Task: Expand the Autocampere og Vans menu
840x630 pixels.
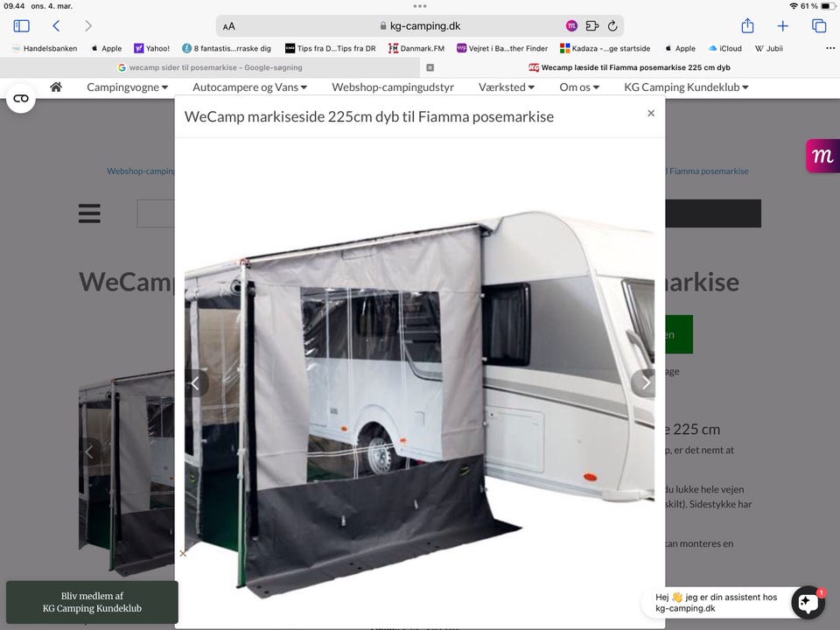Action: (x=249, y=87)
